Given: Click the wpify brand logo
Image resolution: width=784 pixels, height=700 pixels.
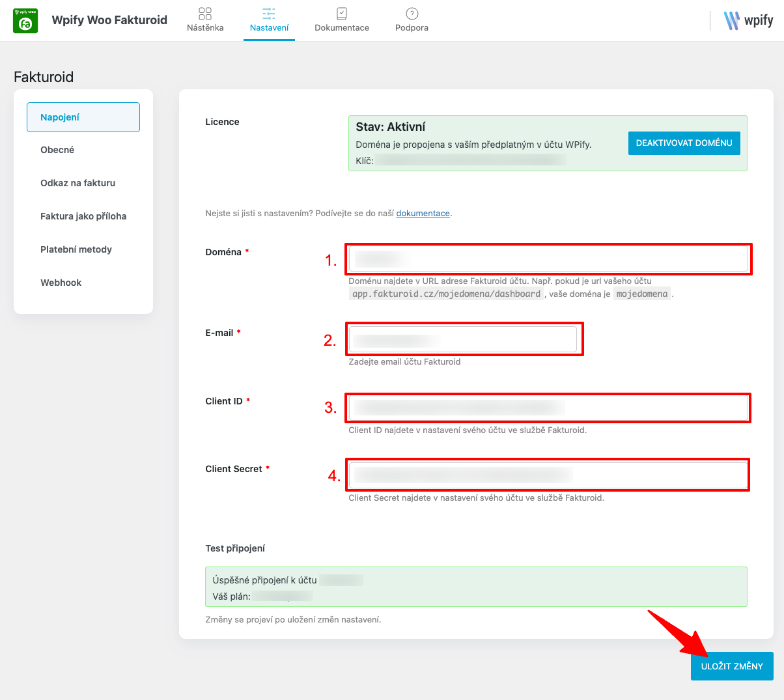Looking at the screenshot, I should (749, 20).
